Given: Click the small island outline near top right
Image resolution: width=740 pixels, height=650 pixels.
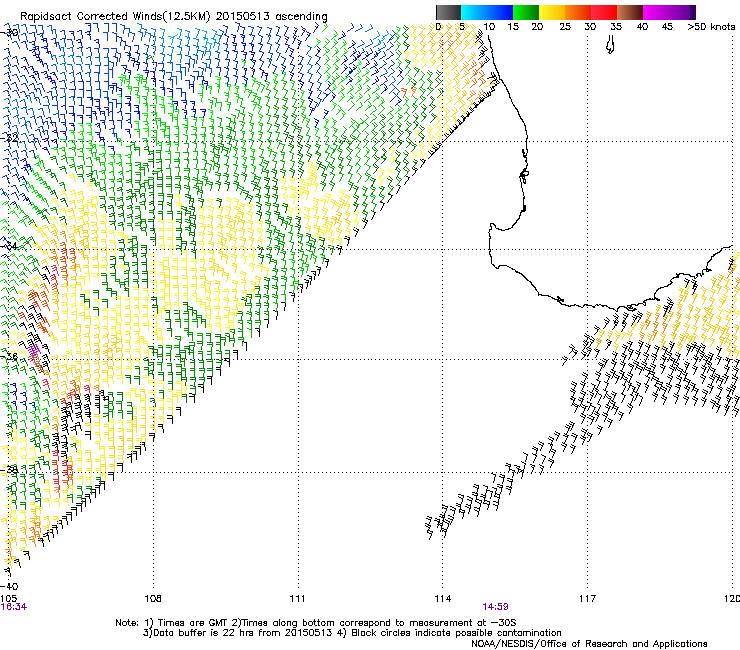Looking at the screenshot, I should 610,45.
